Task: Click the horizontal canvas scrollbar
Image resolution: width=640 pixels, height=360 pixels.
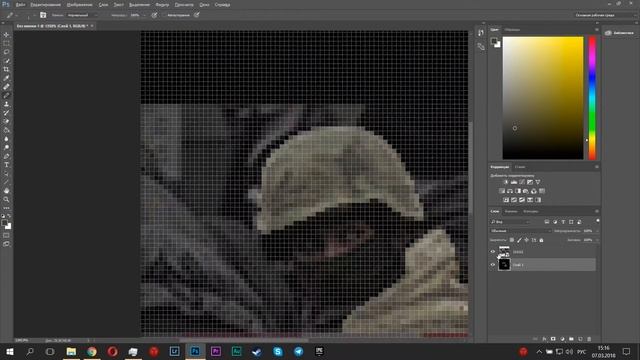Action: click(243, 340)
